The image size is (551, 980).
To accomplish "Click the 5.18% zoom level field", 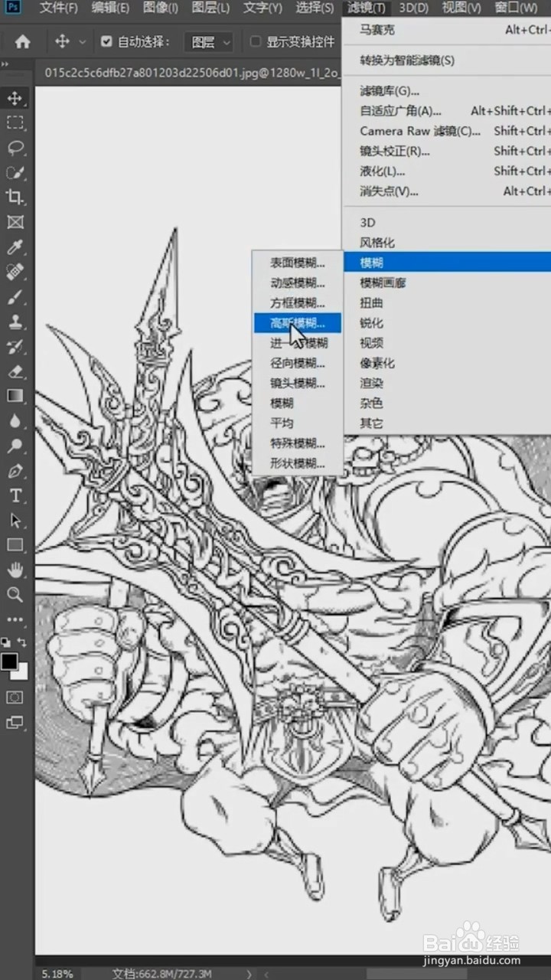I will (x=57, y=974).
